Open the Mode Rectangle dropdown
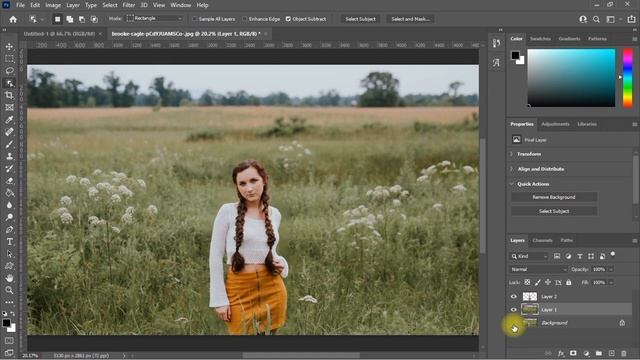Image resolution: width=640 pixels, height=360 pixels. point(154,19)
